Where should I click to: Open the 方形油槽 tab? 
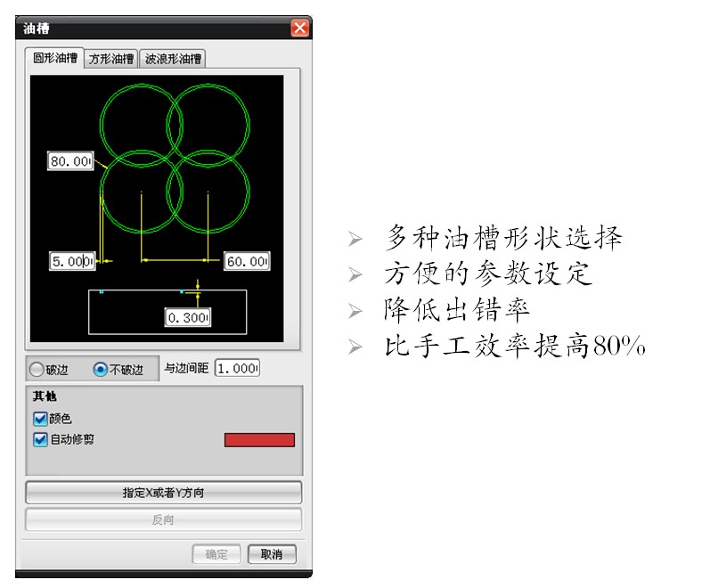tap(111, 60)
